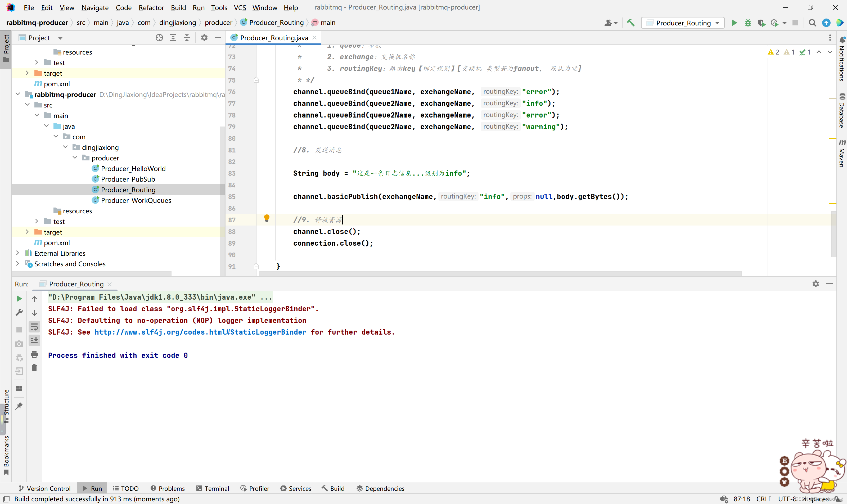Image resolution: width=847 pixels, height=504 pixels.
Task: Select Producer_HelloWorld file in project tree
Action: click(x=133, y=168)
